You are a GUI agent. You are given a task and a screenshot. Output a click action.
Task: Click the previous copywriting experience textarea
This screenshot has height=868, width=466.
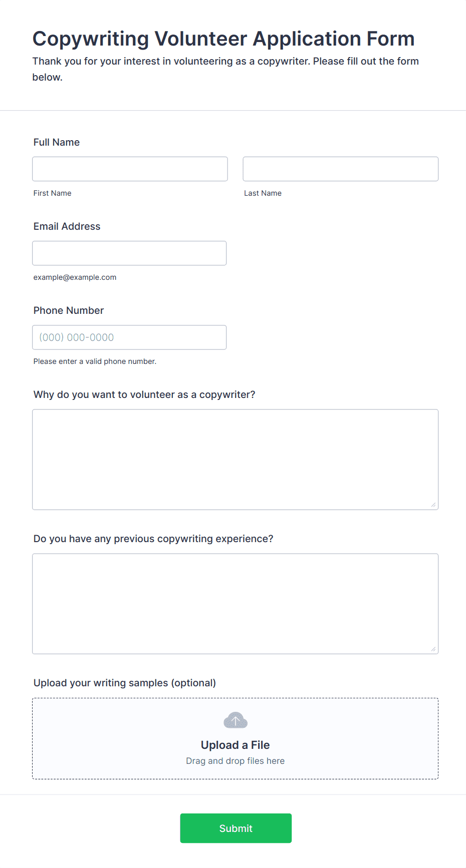coord(235,603)
